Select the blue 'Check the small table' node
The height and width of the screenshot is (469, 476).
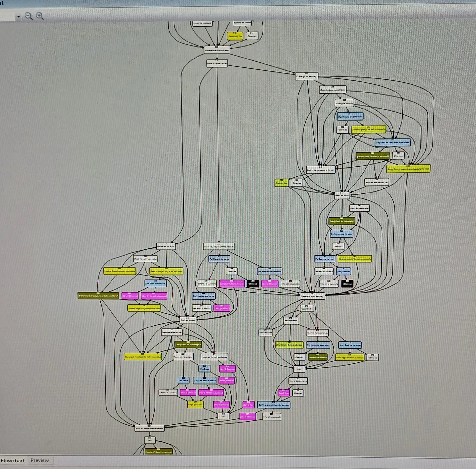click(392, 142)
